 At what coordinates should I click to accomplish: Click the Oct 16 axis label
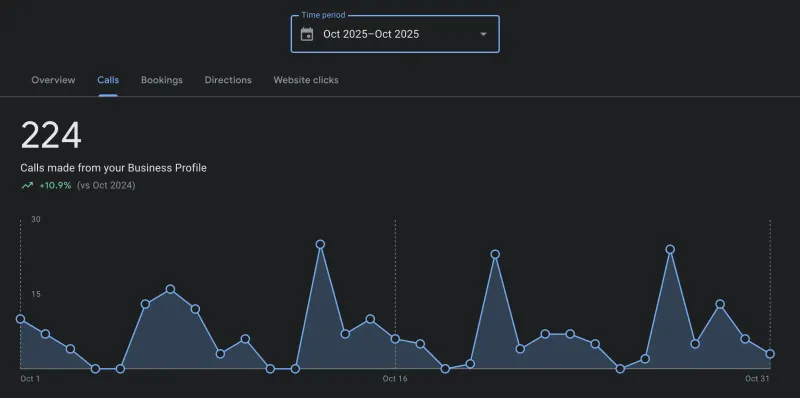click(x=395, y=379)
